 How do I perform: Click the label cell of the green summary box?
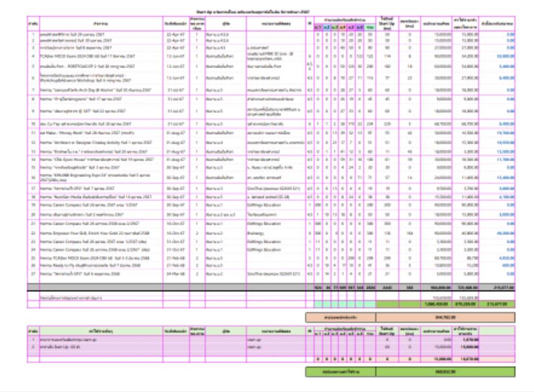(x=341, y=372)
